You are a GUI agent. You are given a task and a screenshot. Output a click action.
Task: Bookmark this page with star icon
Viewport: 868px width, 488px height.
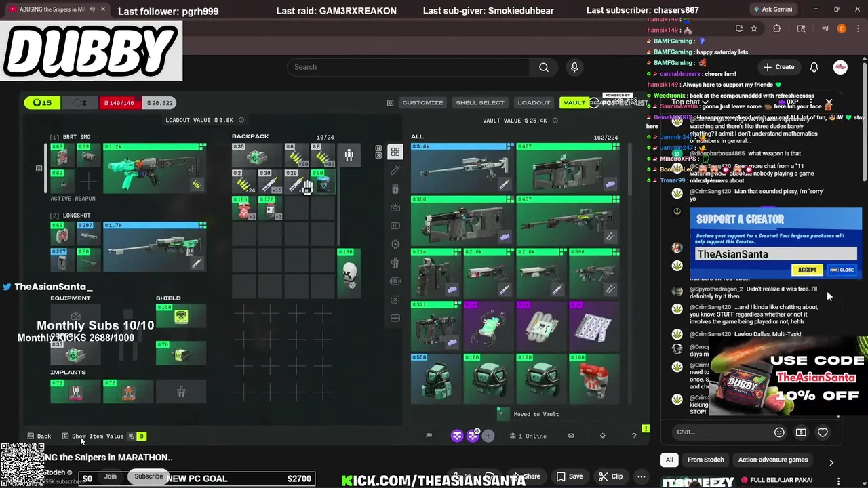pyautogui.click(x=754, y=28)
